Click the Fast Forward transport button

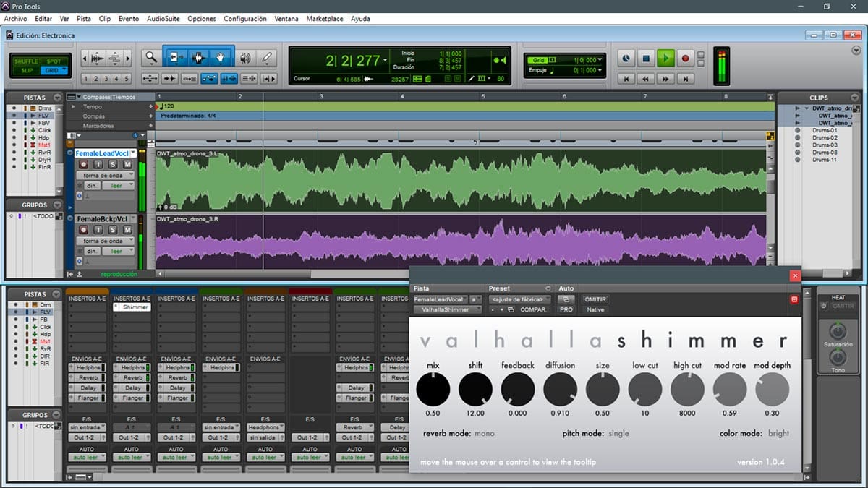tap(665, 78)
